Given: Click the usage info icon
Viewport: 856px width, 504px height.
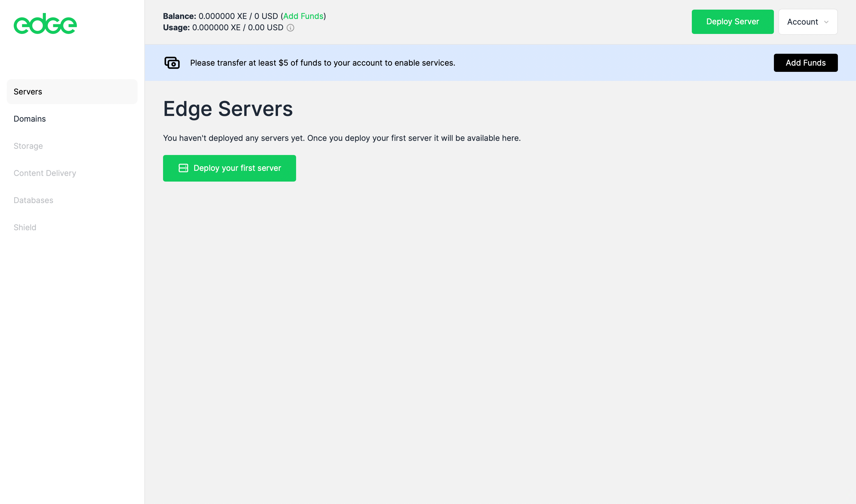Looking at the screenshot, I should (x=290, y=28).
